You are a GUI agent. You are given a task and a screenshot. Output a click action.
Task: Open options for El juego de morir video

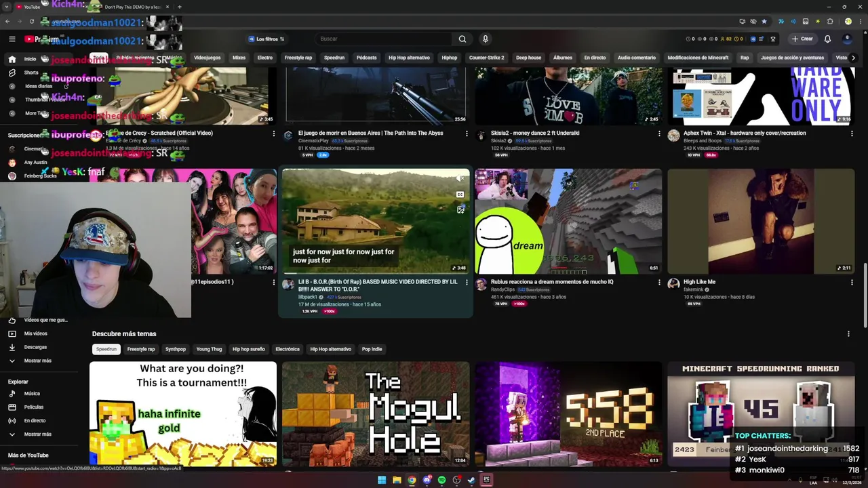point(467,134)
